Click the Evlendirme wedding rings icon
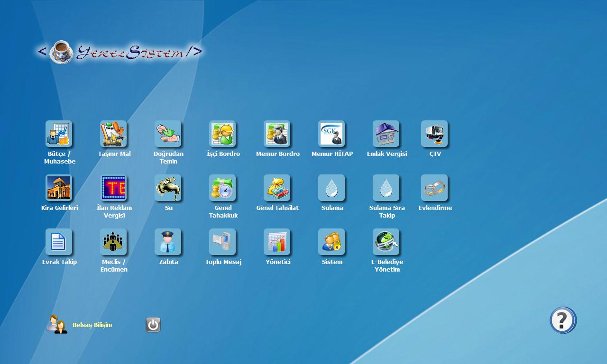The height and width of the screenshot is (364, 607). [434, 188]
